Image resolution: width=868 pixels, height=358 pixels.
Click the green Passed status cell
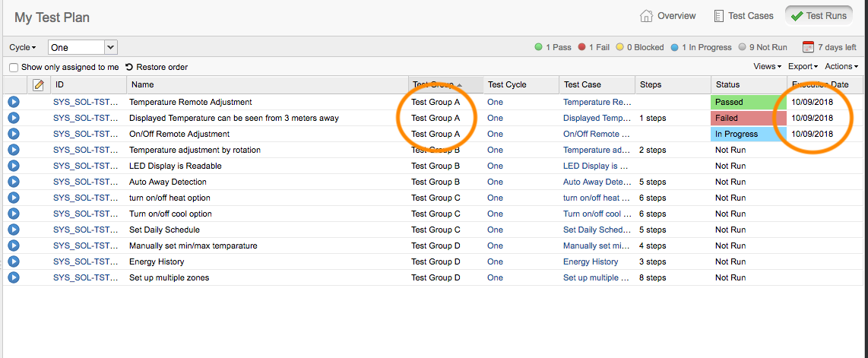749,103
